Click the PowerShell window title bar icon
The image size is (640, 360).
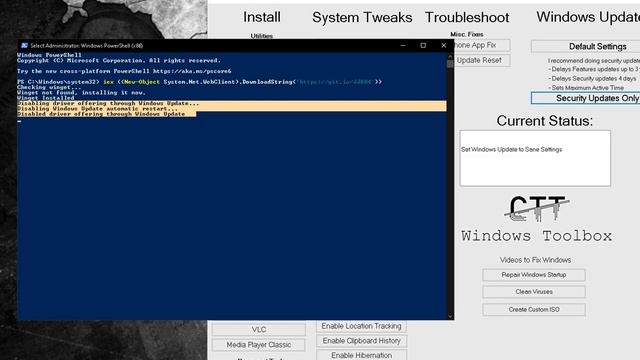[24, 45]
